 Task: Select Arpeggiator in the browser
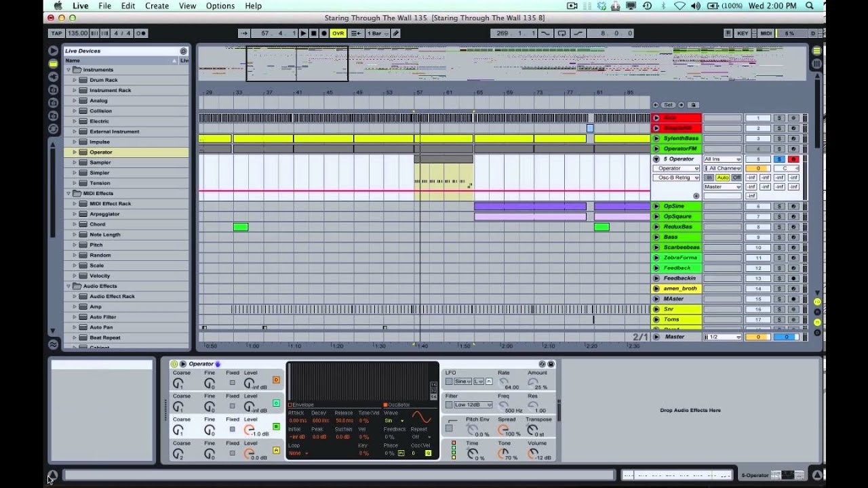point(104,213)
